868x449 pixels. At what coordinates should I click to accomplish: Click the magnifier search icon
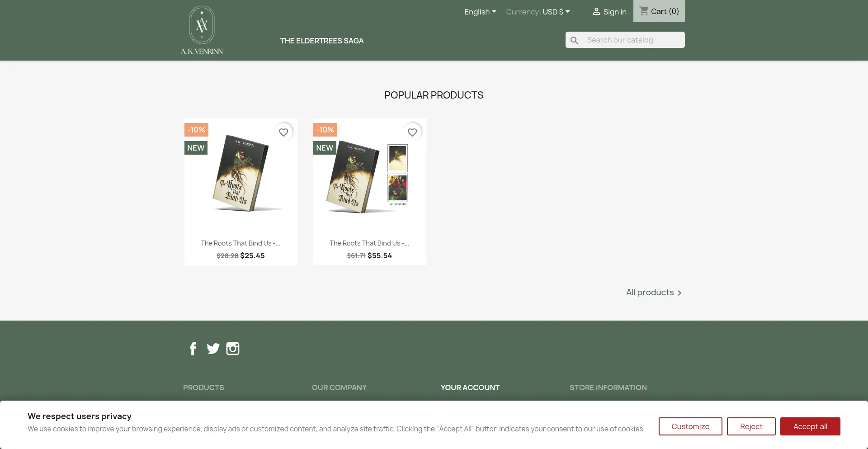click(x=574, y=40)
